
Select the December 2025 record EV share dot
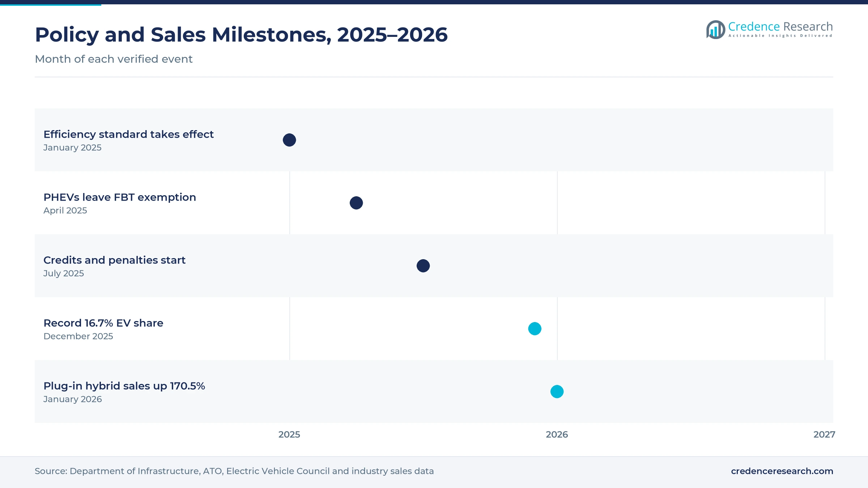click(x=535, y=329)
